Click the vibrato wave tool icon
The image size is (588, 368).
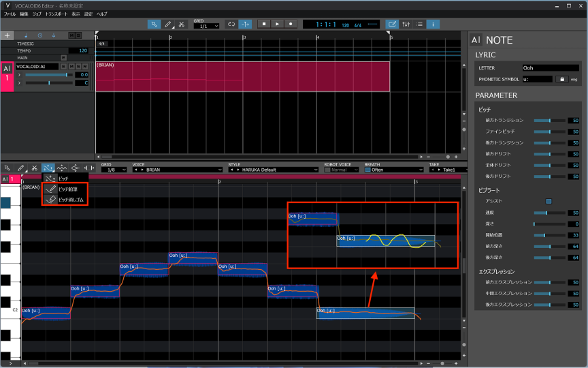[62, 168]
